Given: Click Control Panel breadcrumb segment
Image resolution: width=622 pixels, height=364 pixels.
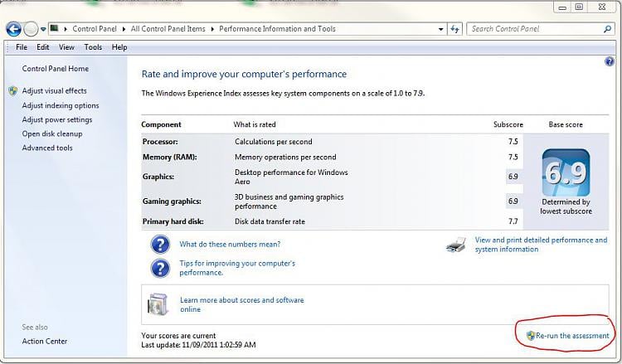Looking at the screenshot, I should [95, 29].
